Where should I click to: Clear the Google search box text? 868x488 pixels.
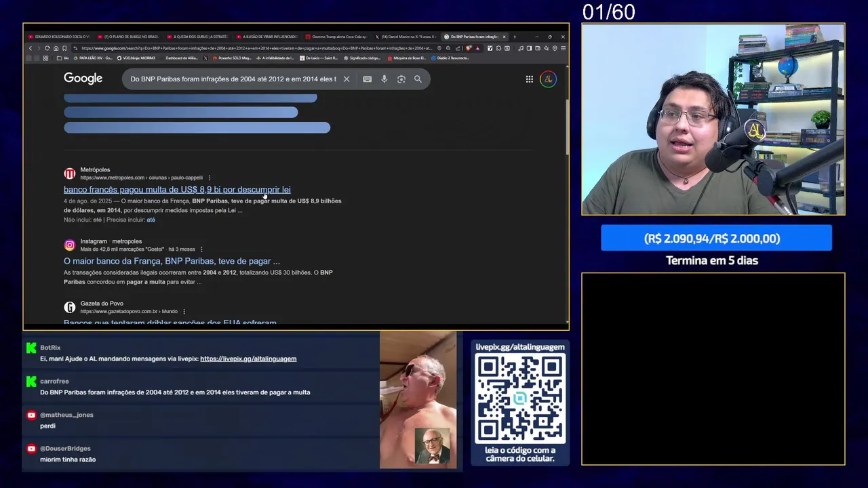pos(347,79)
